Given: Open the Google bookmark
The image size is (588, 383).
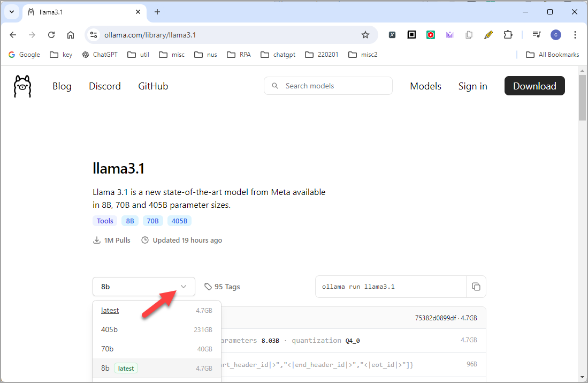Looking at the screenshot, I should pyautogui.click(x=24, y=55).
